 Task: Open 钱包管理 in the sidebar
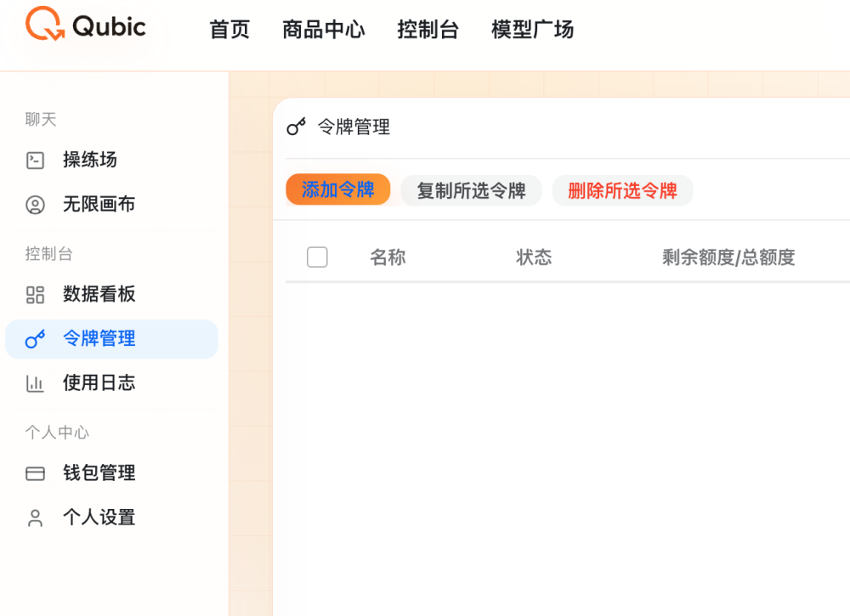click(111, 473)
